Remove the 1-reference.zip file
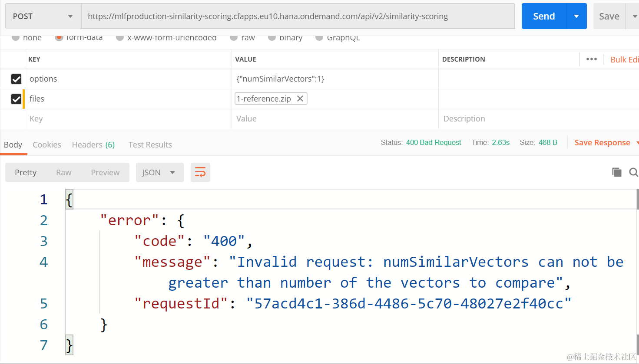 [x=300, y=98]
